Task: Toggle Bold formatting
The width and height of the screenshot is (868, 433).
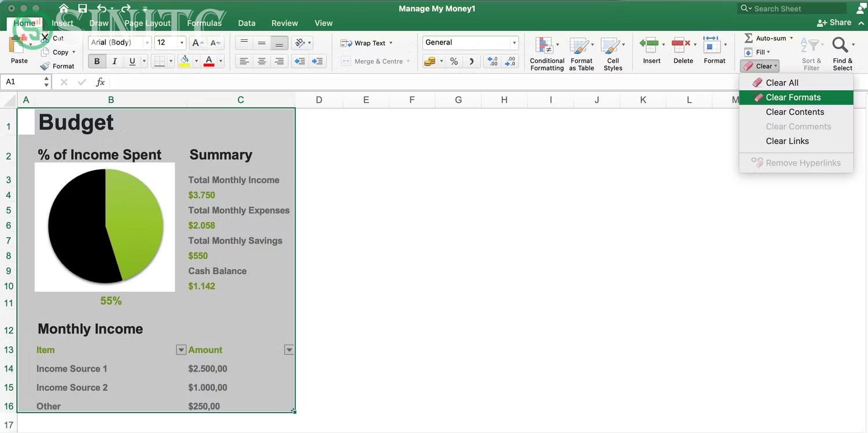Action: pos(97,61)
